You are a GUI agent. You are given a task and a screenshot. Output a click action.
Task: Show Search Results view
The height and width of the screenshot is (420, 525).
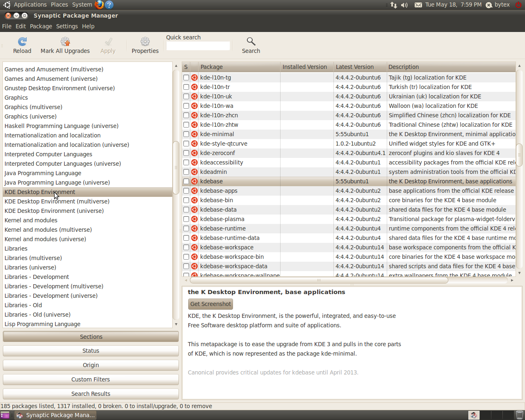click(91, 394)
